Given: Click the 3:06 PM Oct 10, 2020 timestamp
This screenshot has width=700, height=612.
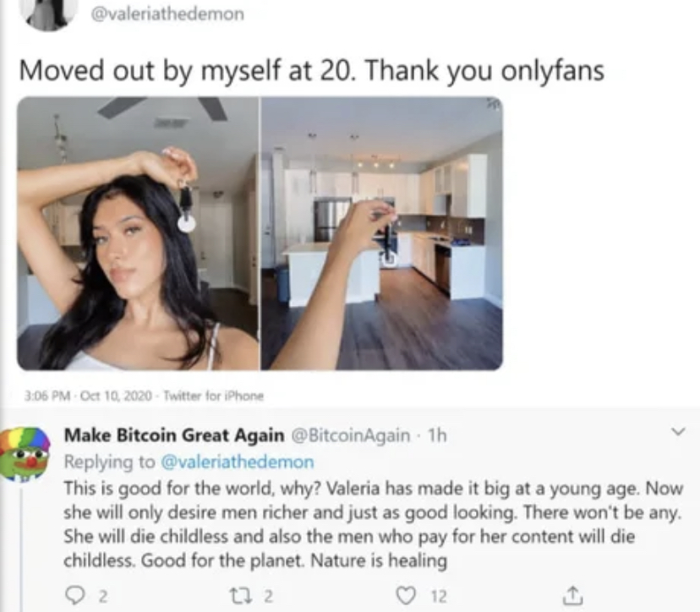Looking at the screenshot, I should [88, 396].
